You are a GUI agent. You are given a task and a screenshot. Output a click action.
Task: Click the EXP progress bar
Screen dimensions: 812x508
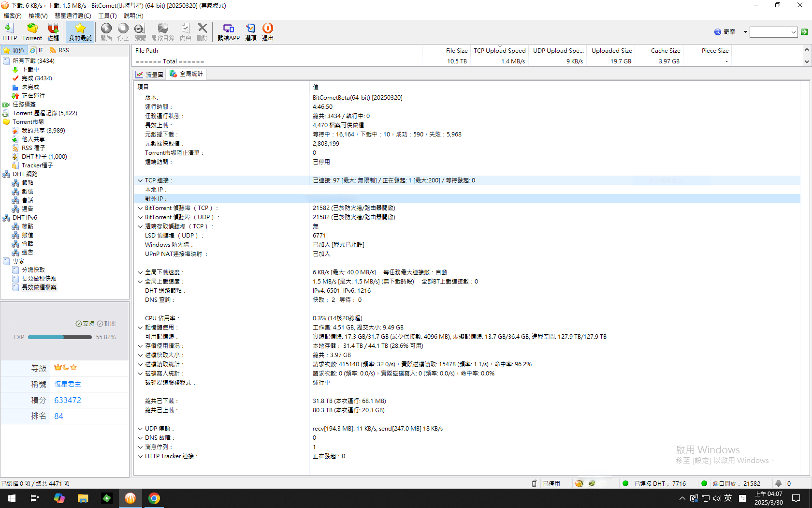(60, 337)
